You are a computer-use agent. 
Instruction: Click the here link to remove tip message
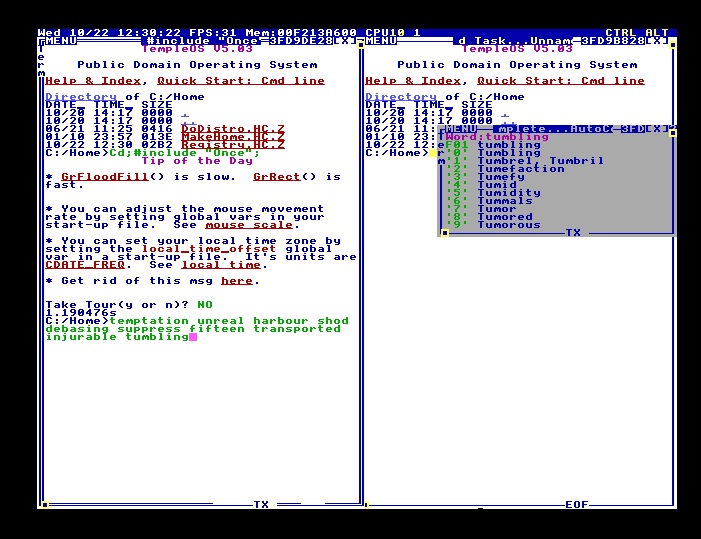(237, 281)
